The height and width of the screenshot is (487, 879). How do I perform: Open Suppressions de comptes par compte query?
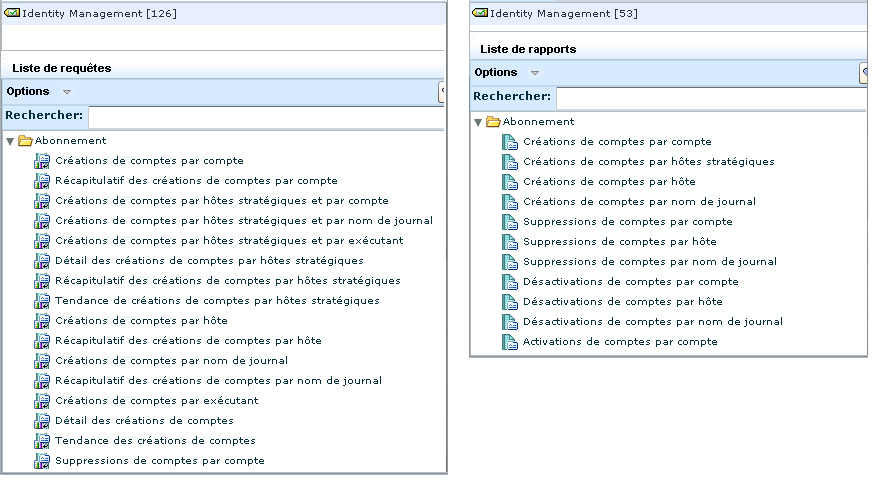click(160, 461)
